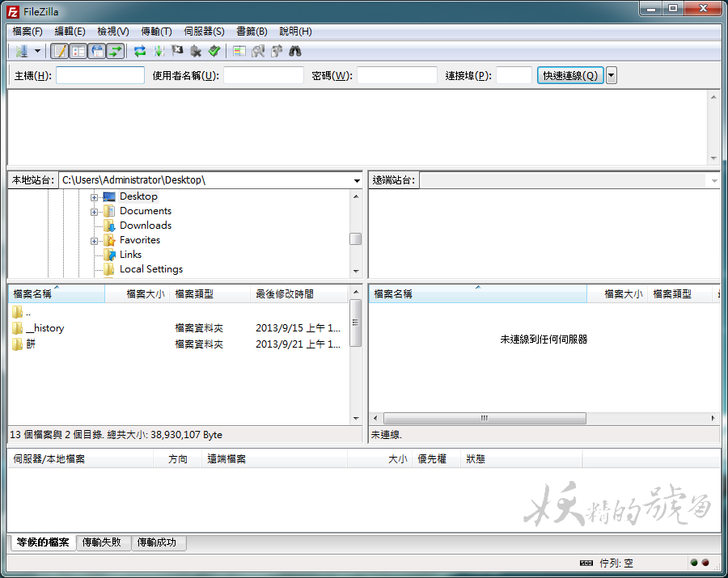Open the 檢視(V) menu
Screen dimensions: 728x578
pyautogui.click(x=112, y=32)
